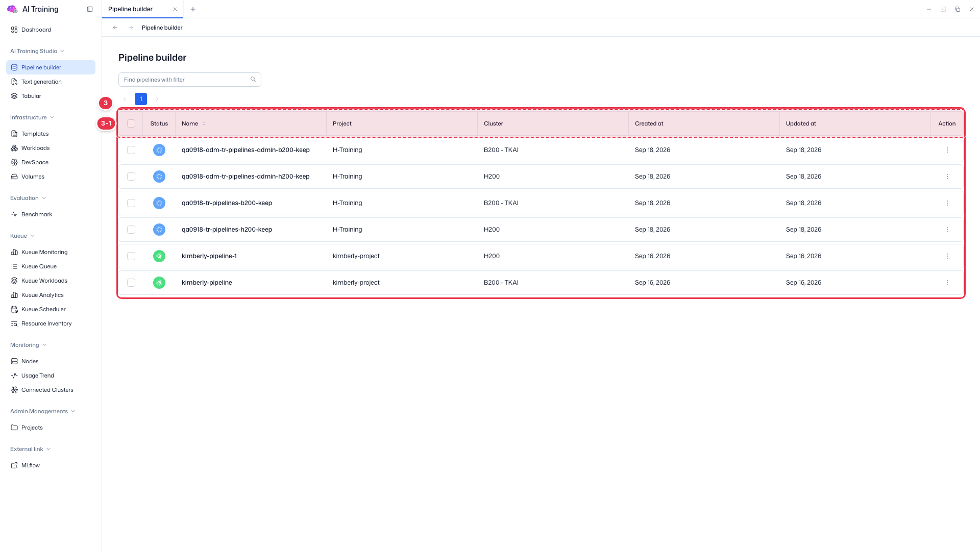This screenshot has height=551, width=980.
Task: Click the Find pipelines with filter field
Action: point(190,80)
